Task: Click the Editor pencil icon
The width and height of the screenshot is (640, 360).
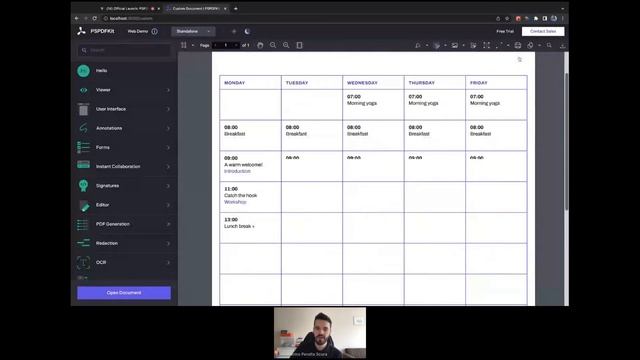Action: [84, 205]
